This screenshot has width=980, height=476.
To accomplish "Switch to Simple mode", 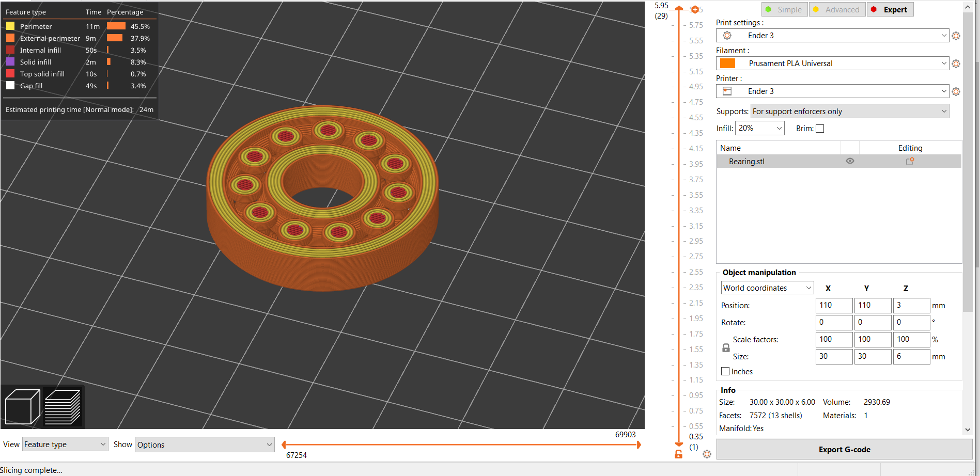I will click(x=784, y=9).
